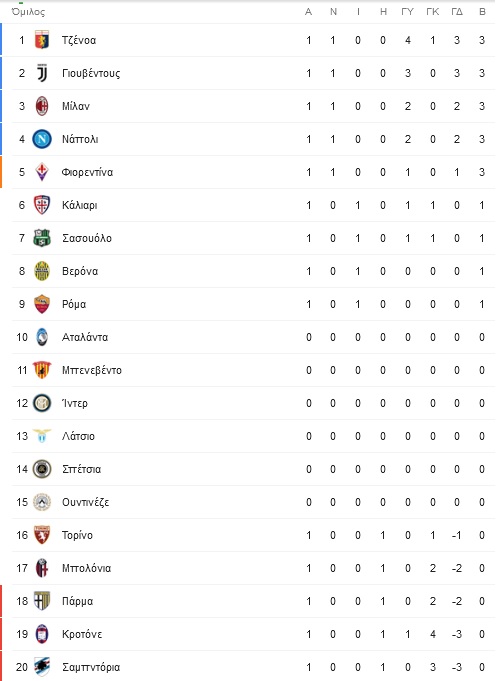Open team link Γιουβέντους
The height and width of the screenshot is (681, 498).
pyautogui.click(x=91, y=73)
